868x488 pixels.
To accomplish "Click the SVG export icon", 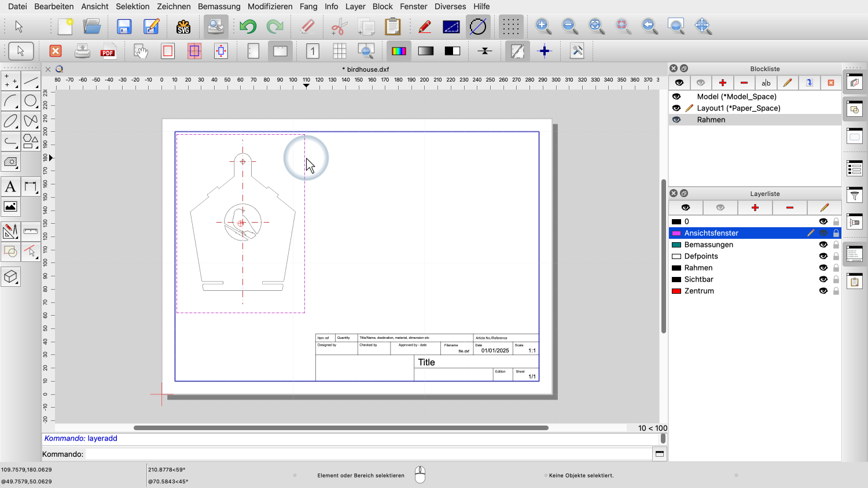I will [184, 26].
